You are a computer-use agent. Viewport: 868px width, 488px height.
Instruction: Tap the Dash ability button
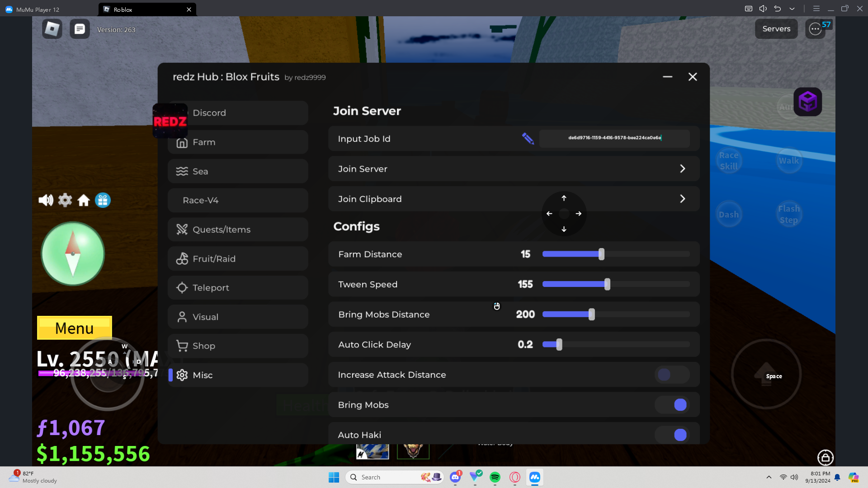coord(729,215)
